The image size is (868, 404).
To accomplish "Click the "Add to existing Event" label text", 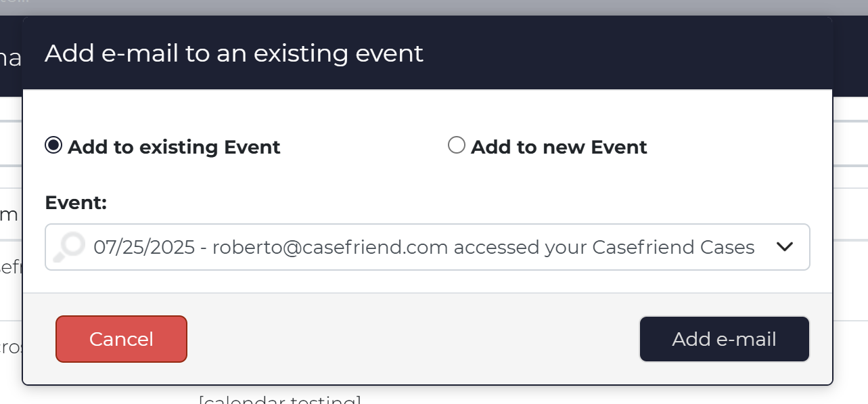I will tap(174, 147).
